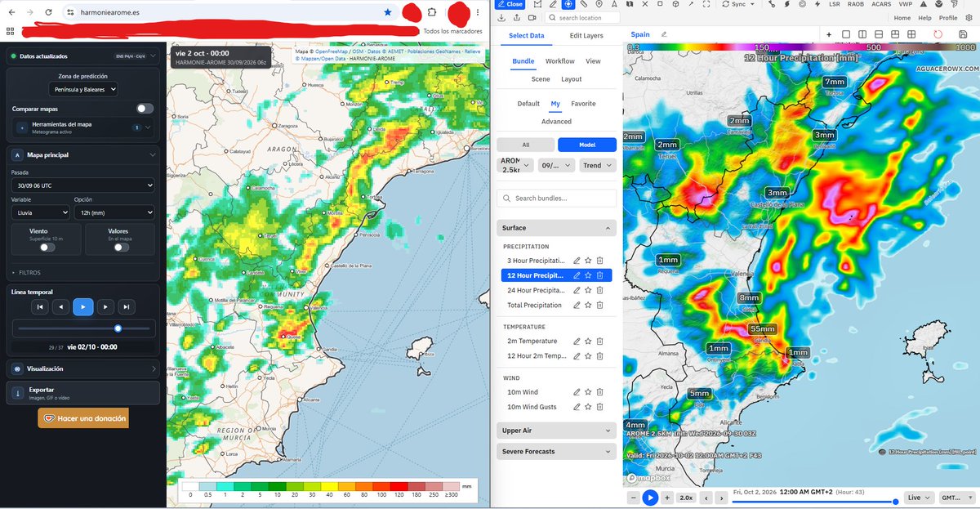This screenshot has height=509, width=980.
Task: Delete the Total Precipitation bundle trash icon
Action: 599,305
